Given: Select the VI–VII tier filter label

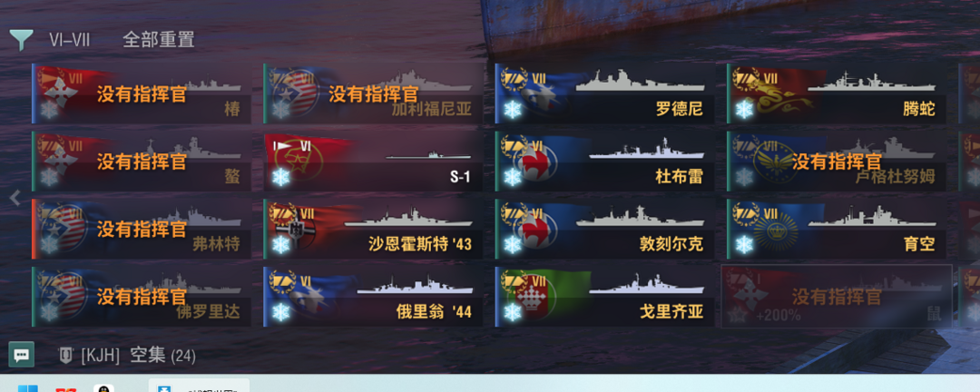Looking at the screenshot, I should point(69,40).
